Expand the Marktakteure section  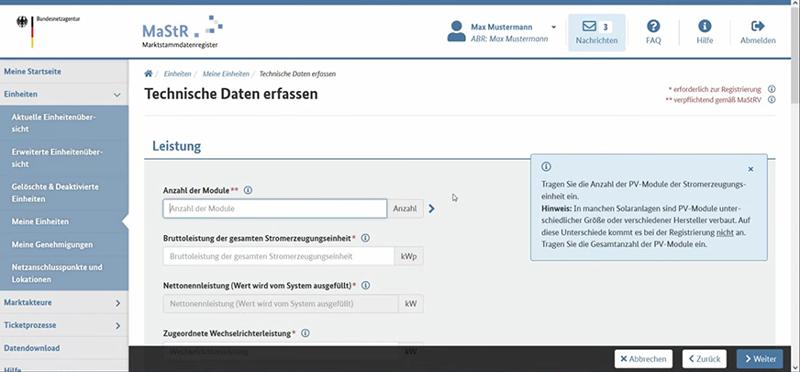click(64, 303)
